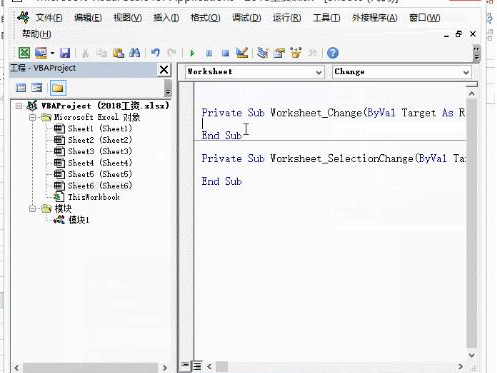
Task: Open the 工具(T) menu
Action: (x=326, y=17)
